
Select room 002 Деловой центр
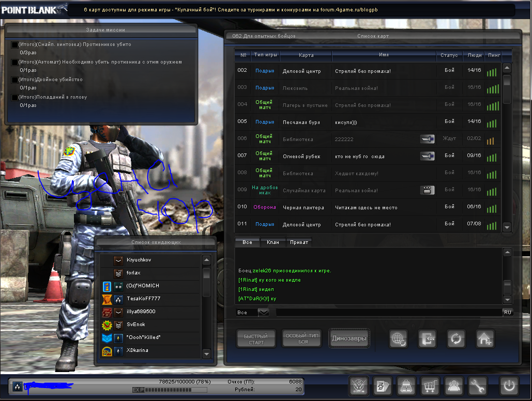pyautogui.click(x=368, y=71)
